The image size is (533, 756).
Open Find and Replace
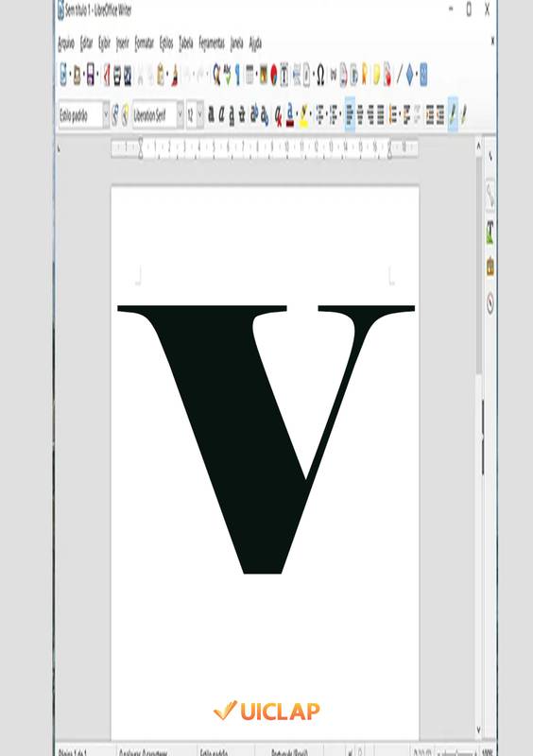(x=216, y=76)
